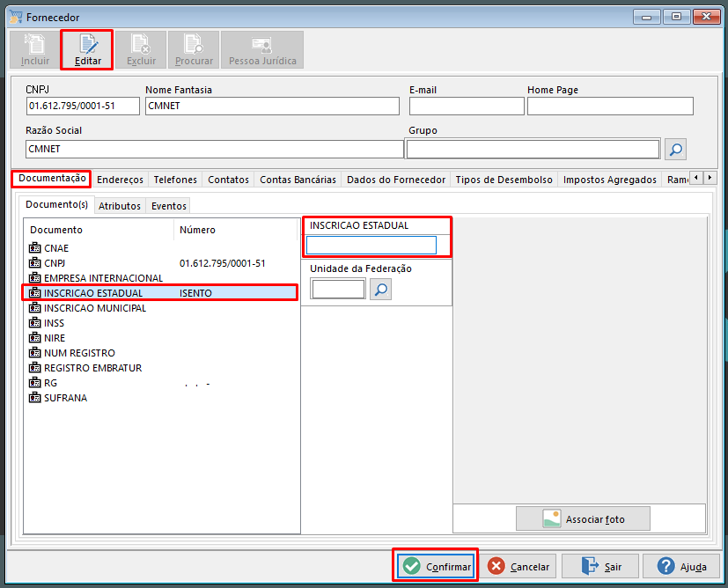This screenshot has width=728, height=588.
Task: Focus the Nome Fantasia field
Action: [x=272, y=106]
